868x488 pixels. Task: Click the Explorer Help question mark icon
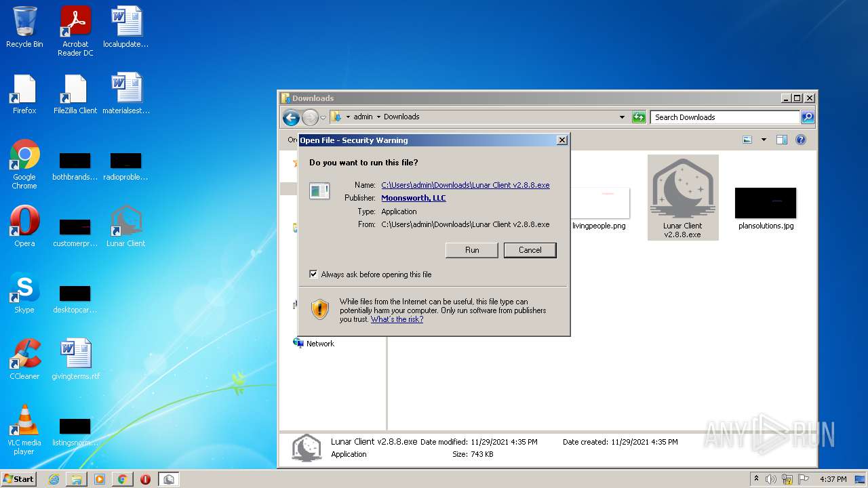[x=800, y=140]
